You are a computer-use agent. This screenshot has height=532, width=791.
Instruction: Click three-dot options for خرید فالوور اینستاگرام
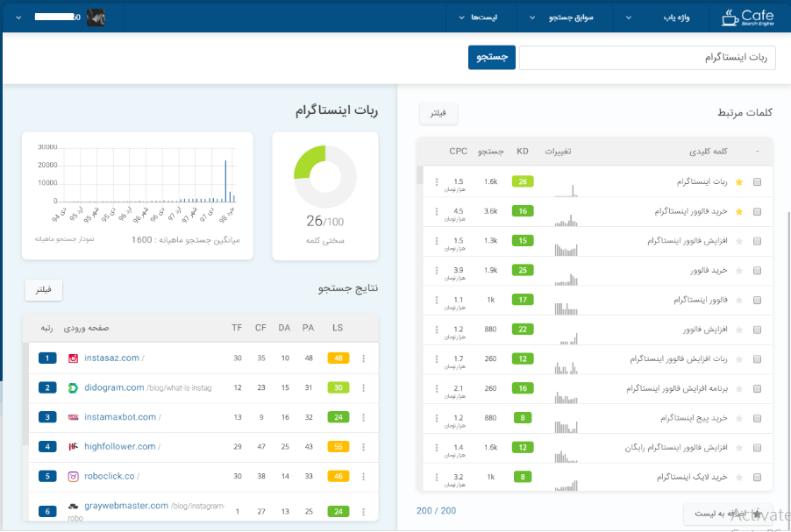point(436,212)
